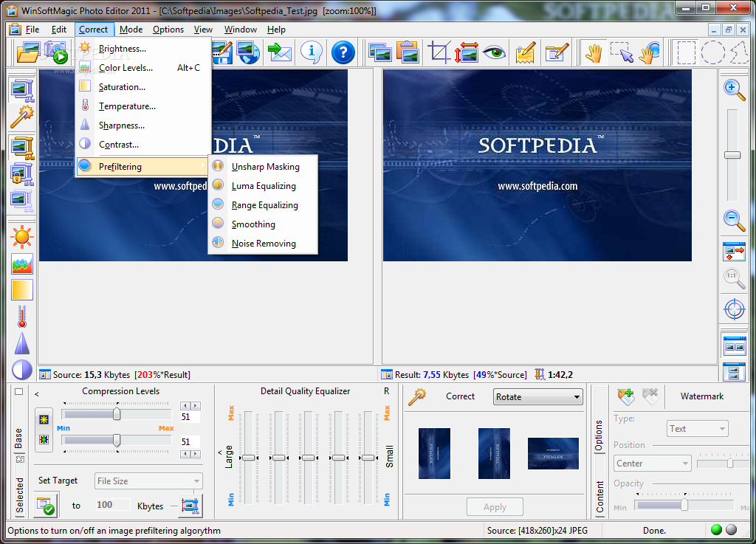The height and width of the screenshot is (544, 756).
Task: Click the Zoom Out magnifier icon
Action: (x=734, y=221)
